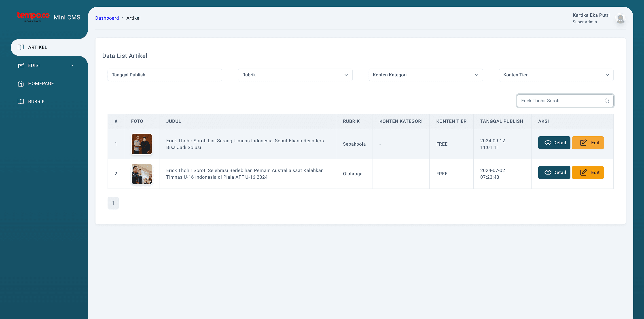644x319 pixels.
Task: Select pagination page 1
Action: point(113,203)
